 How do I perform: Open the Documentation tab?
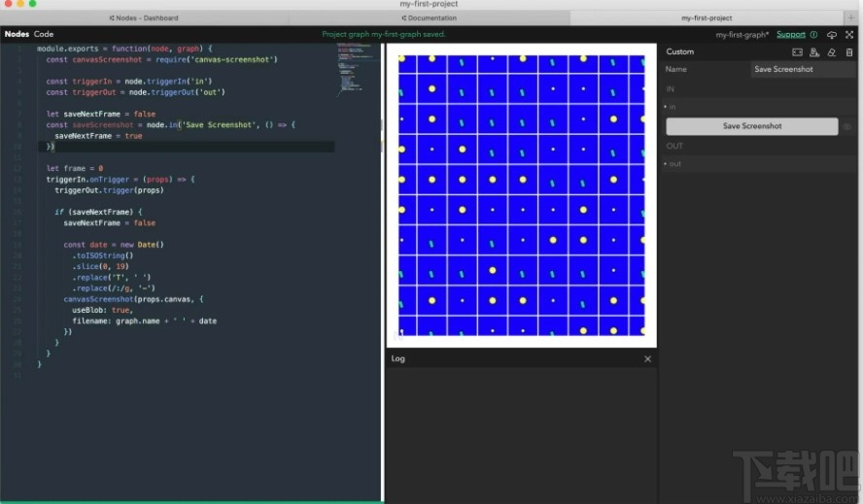(430, 18)
